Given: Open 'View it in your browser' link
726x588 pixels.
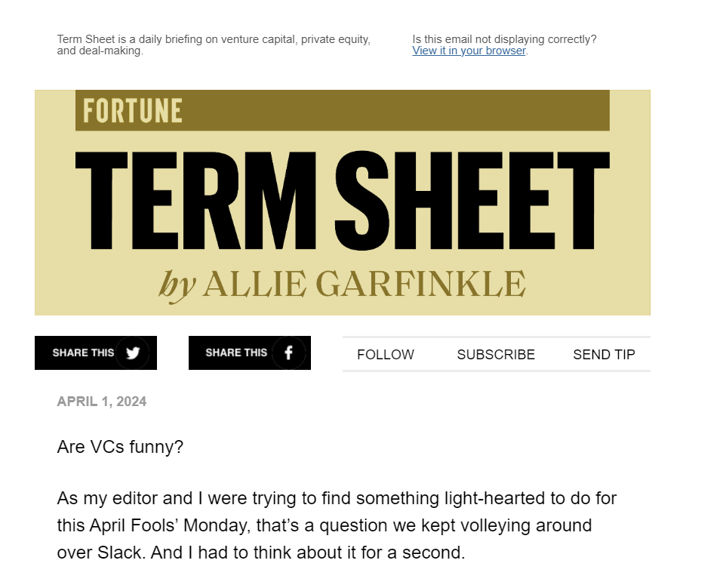Looking at the screenshot, I should tap(469, 51).
